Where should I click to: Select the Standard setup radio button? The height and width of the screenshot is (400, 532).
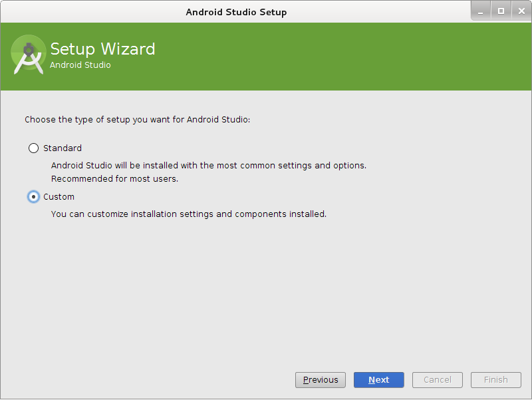coord(34,148)
